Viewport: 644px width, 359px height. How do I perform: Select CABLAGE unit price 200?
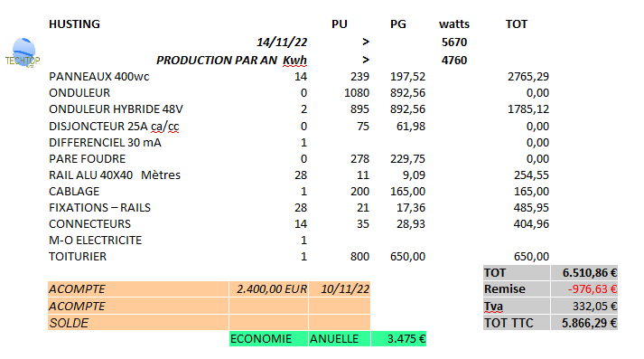pos(359,191)
